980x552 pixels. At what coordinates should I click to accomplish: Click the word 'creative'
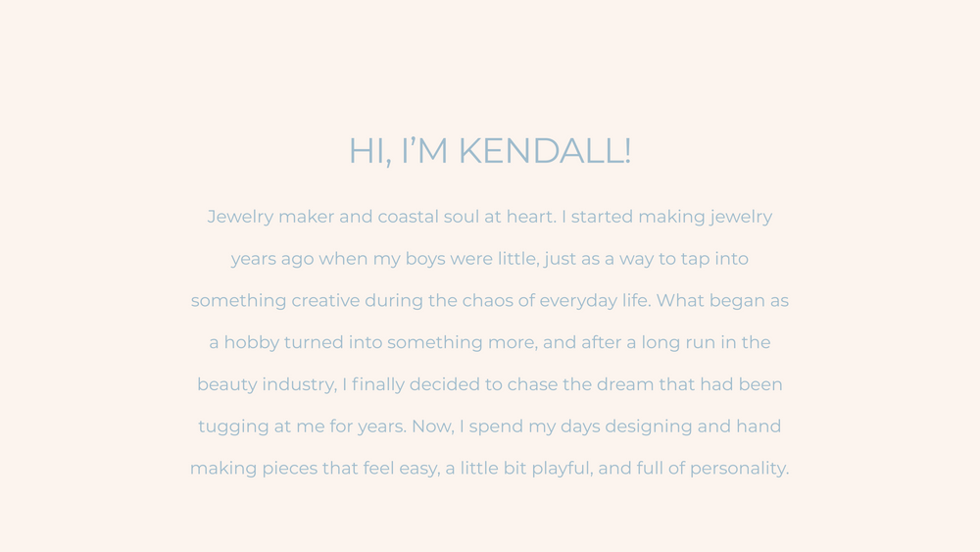click(x=325, y=301)
